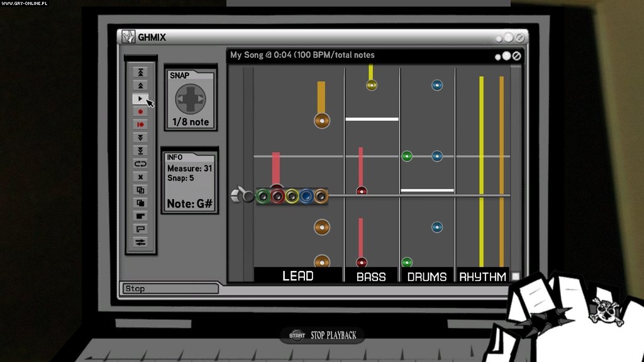Viewport: 644px width, 362px height.
Task: Click the paste filled-squares icon
Action: click(x=140, y=203)
